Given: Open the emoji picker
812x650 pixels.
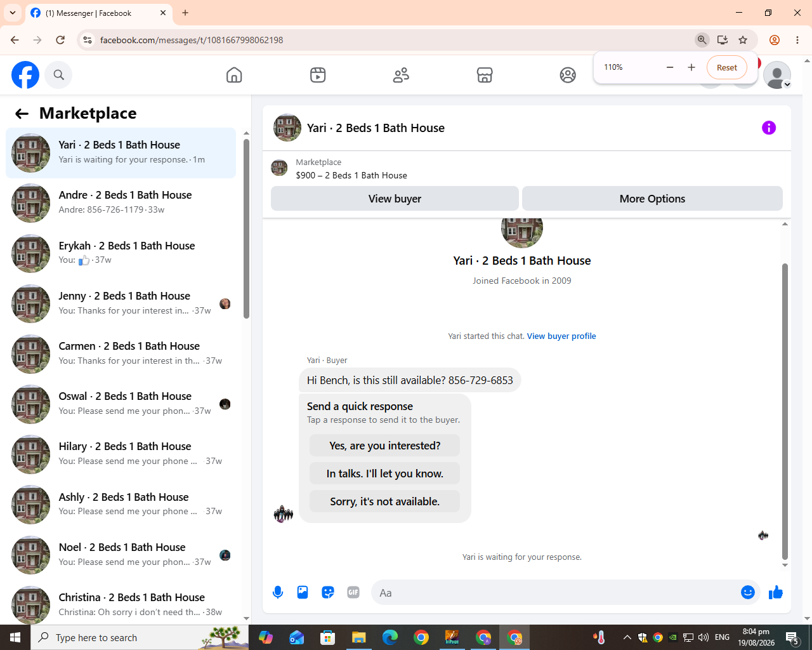Looking at the screenshot, I should click(x=748, y=592).
